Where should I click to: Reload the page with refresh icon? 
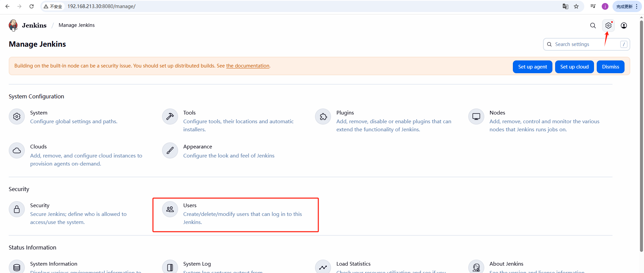tap(32, 6)
